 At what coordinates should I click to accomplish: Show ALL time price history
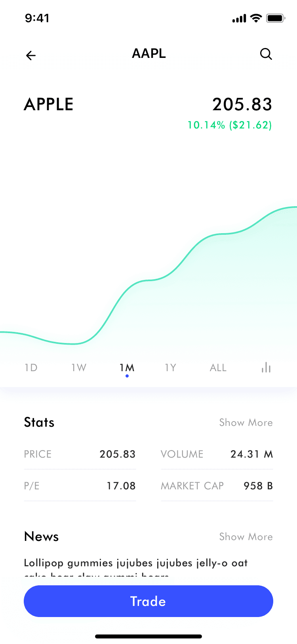pos(218,368)
